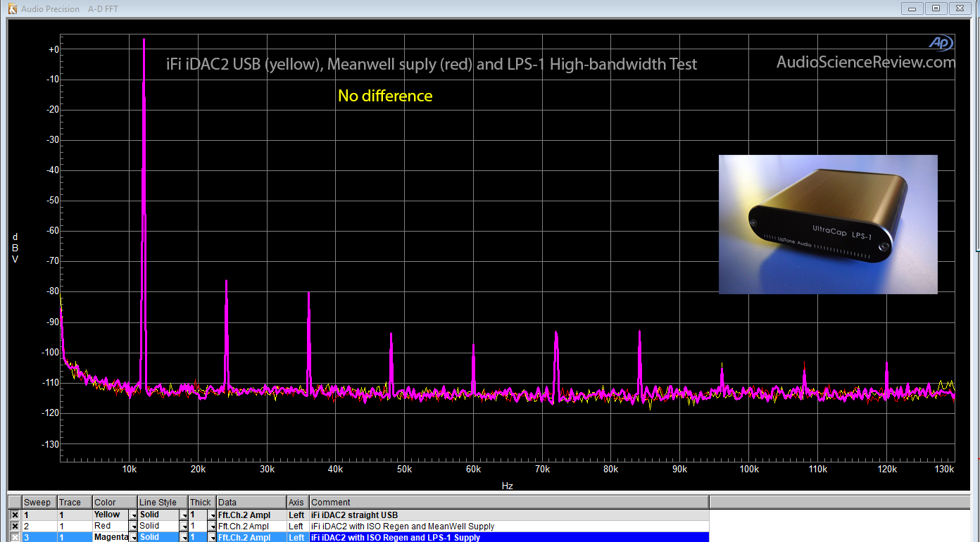Open Thick dropdown in LPS-1 Supply row
Screen dimensions: 980x542
212,537
